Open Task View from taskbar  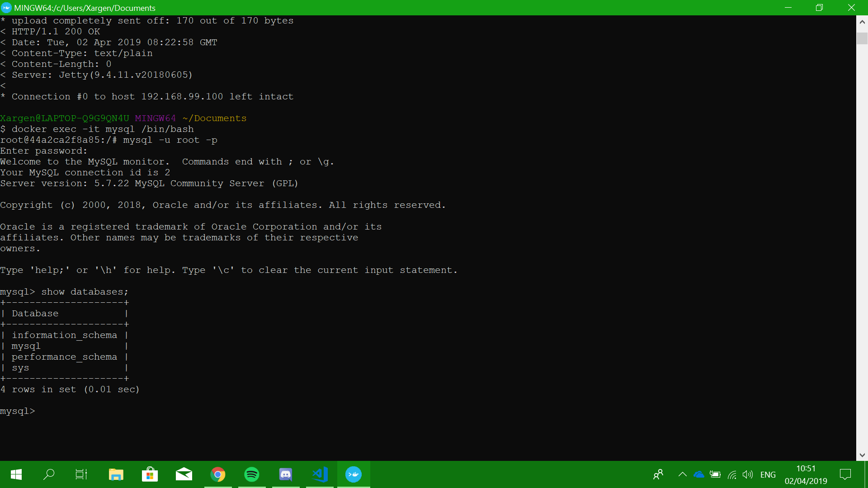click(x=81, y=474)
